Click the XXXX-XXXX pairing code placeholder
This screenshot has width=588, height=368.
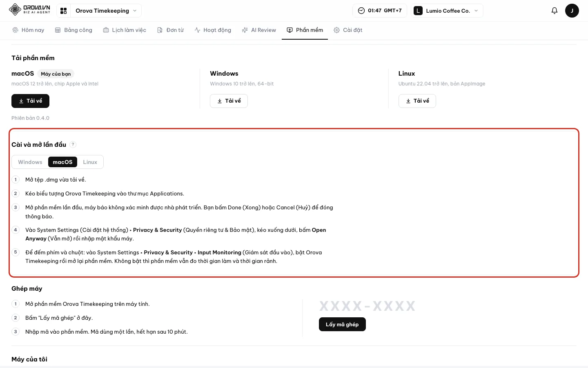click(367, 306)
